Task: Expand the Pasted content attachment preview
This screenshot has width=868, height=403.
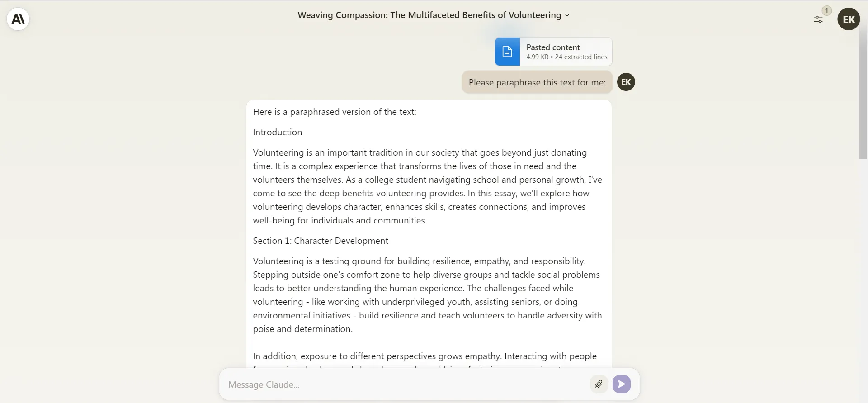Action: 552,51
